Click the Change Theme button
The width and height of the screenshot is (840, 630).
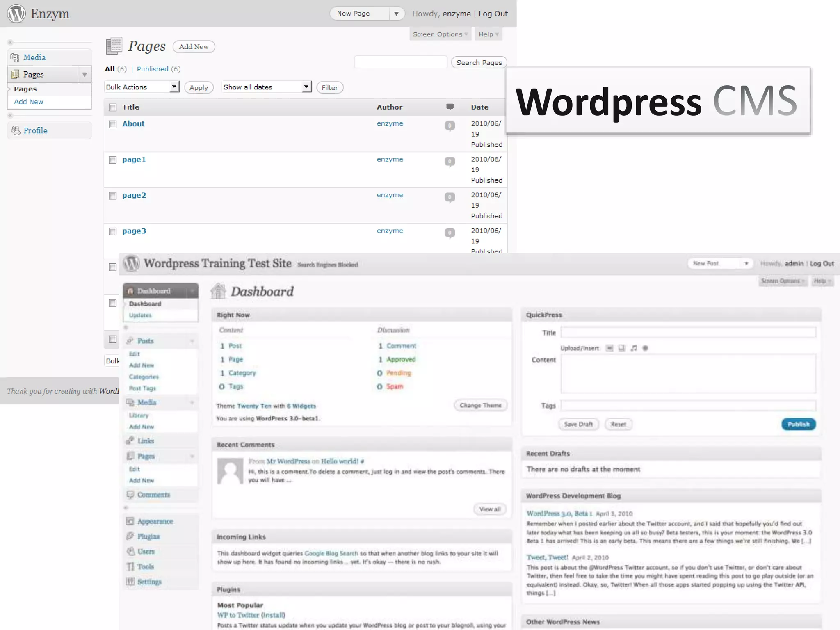tap(481, 405)
